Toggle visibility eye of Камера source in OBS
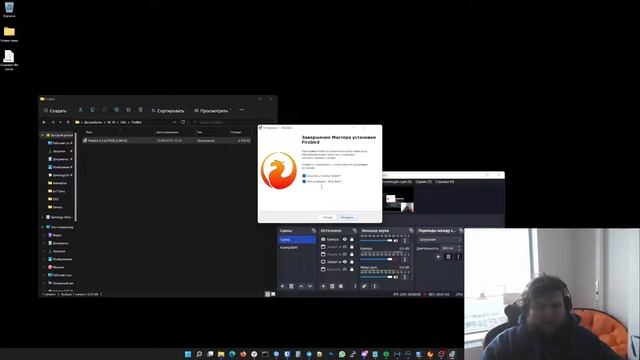Screen dimensions: 640x360 tap(345, 239)
